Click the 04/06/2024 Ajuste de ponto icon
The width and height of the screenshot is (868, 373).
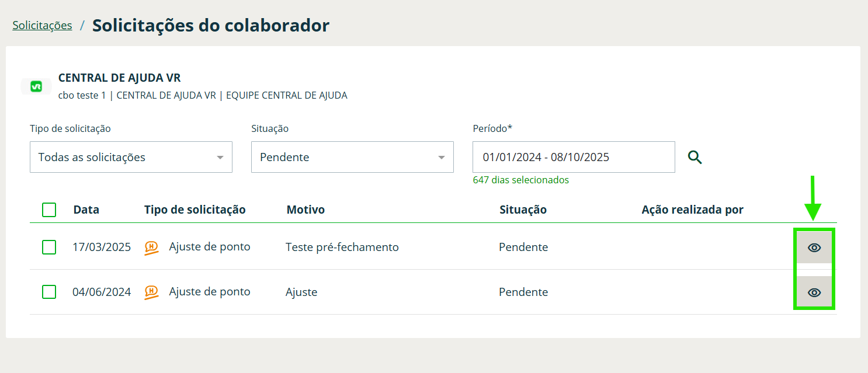(x=152, y=292)
